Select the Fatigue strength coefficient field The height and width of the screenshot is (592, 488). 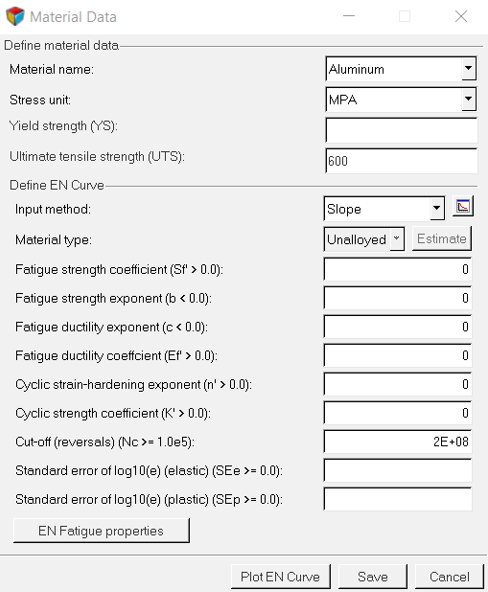(397, 269)
